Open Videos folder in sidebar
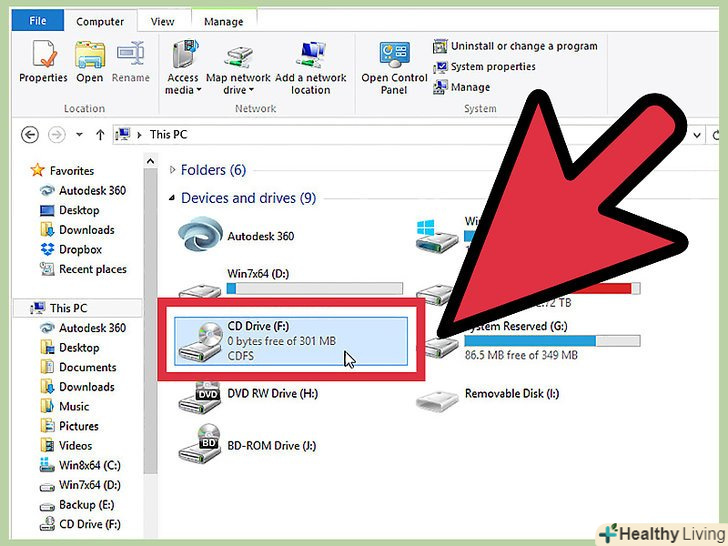728x546 pixels. [66, 446]
